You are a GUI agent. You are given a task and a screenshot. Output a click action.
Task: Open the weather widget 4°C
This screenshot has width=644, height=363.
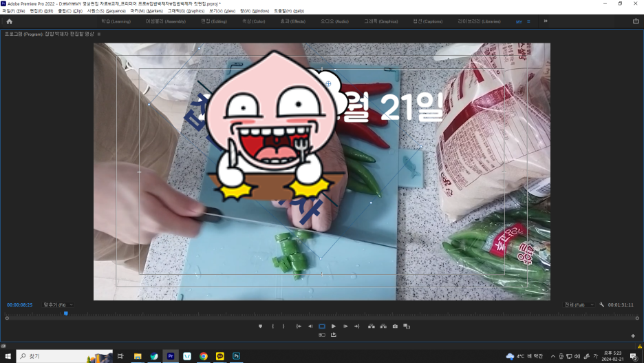tap(524, 356)
